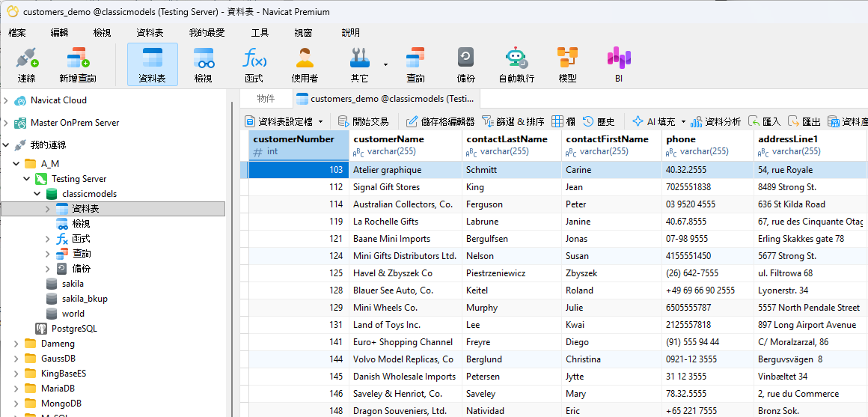This screenshot has width=868, height=417.
Task: Click the 'Signal Gift Stores' cell
Action: 406,187
